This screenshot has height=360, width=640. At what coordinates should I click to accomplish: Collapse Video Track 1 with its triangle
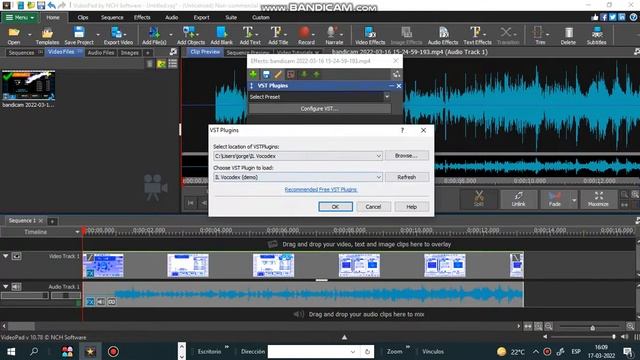[6, 256]
